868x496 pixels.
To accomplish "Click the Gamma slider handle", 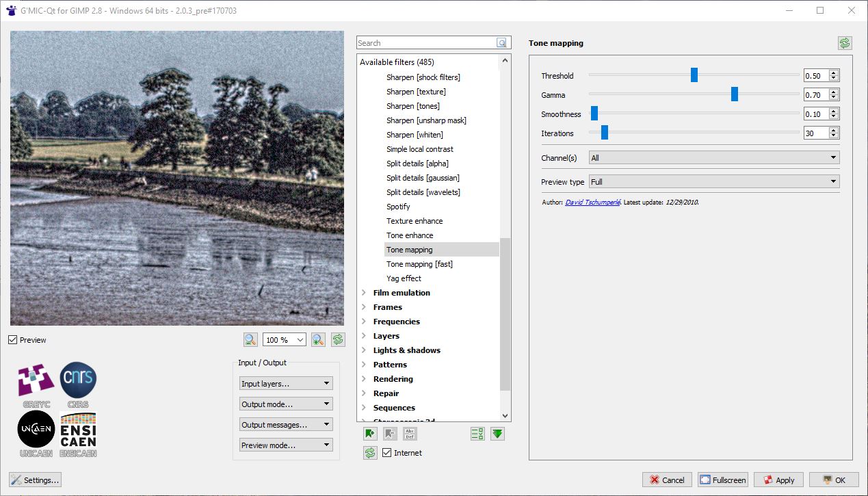I will tap(735, 94).
